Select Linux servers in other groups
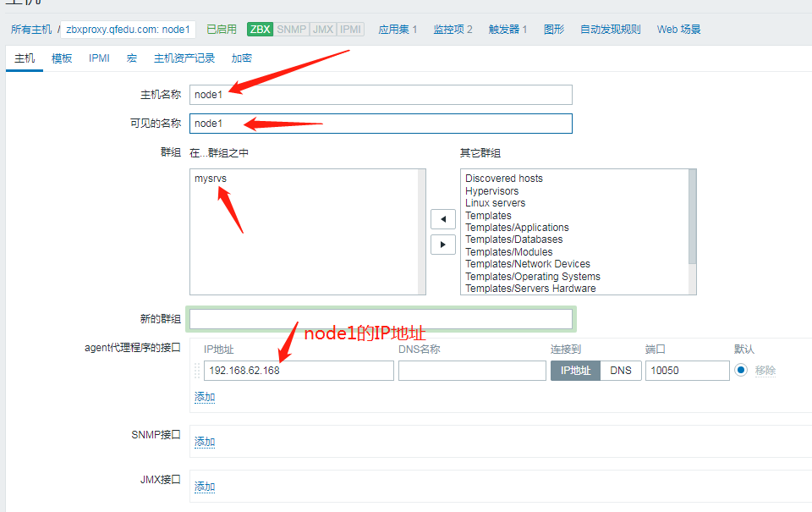 [x=495, y=202]
